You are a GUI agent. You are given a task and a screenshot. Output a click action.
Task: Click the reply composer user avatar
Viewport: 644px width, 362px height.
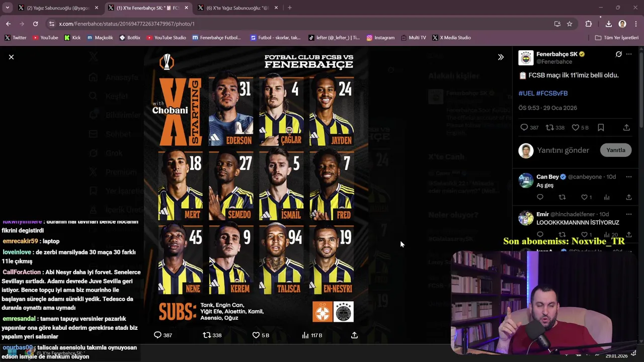coord(526,150)
